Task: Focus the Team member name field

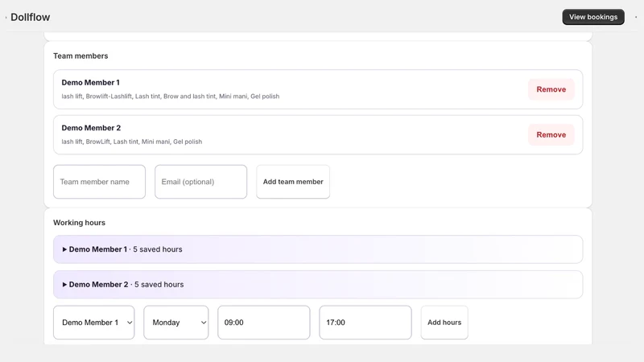Action: 99,182
